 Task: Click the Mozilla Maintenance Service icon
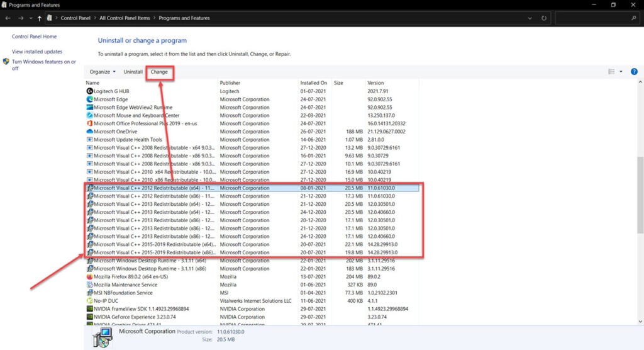[x=89, y=285]
